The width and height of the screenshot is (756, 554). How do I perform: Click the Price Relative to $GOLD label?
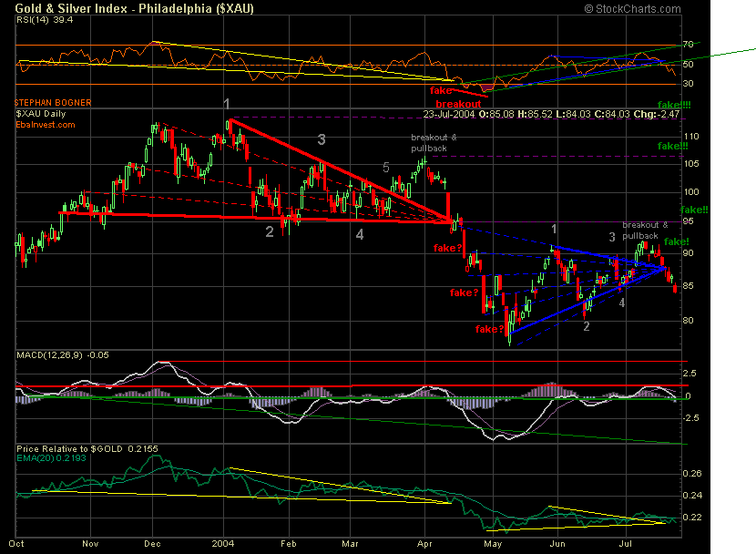pos(69,449)
